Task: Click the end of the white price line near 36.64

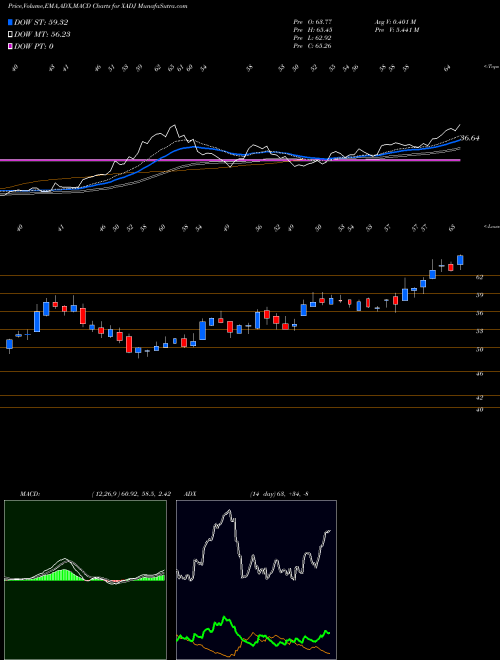Action: tap(459, 125)
